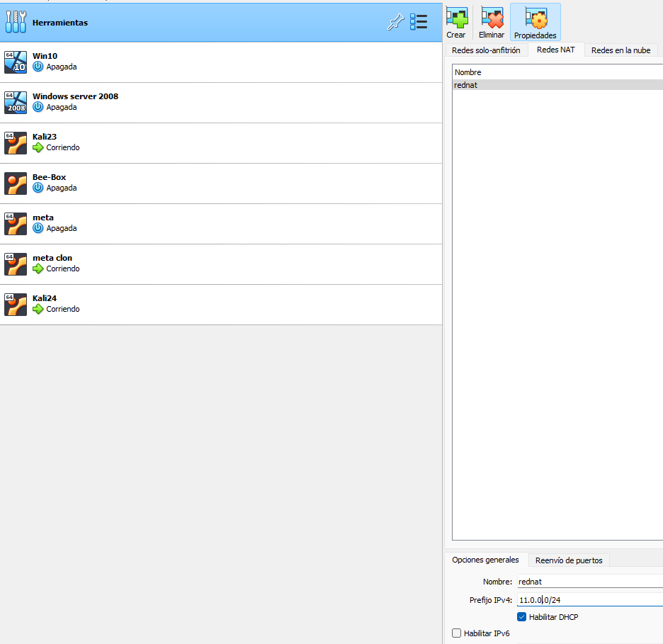
Task: Open Reenvío de puertos tab
Action: [x=569, y=560]
